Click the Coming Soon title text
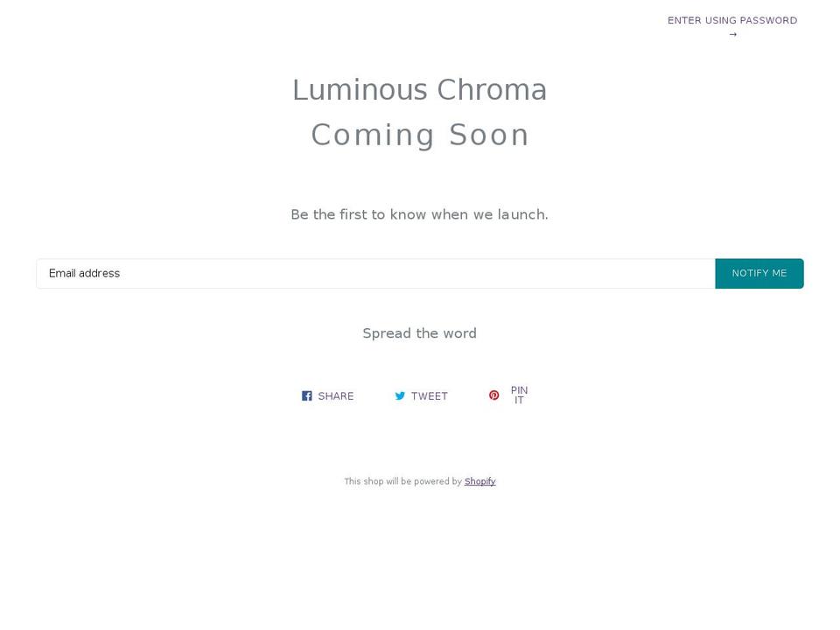The width and height of the screenshot is (840, 630). 419,135
